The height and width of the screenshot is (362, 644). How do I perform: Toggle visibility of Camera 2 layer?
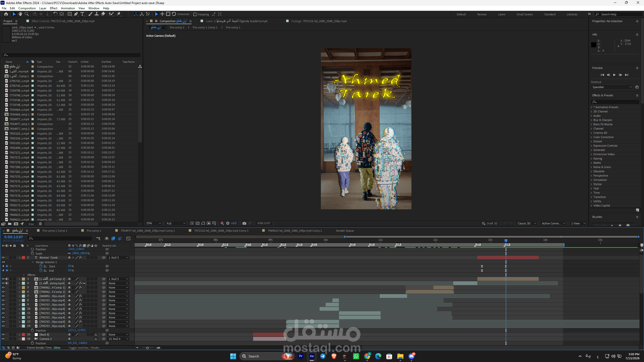pos(3,339)
